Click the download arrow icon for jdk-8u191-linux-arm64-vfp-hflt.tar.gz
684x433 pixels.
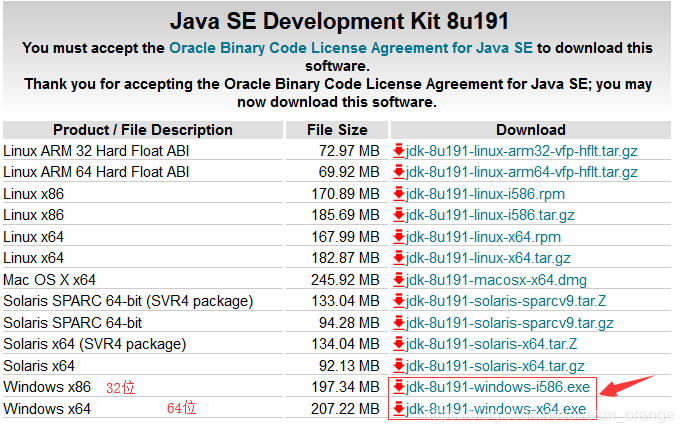click(x=399, y=172)
